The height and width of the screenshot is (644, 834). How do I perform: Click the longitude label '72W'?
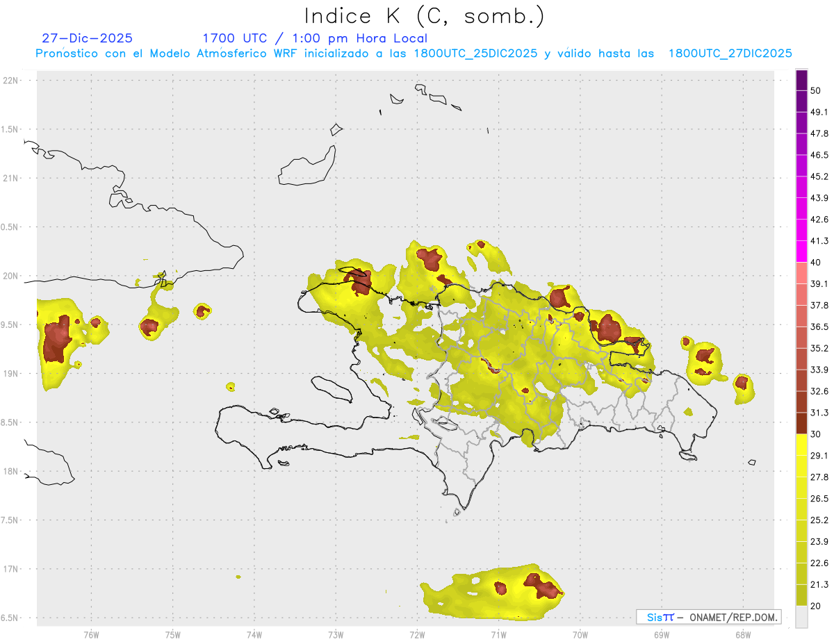(x=417, y=635)
